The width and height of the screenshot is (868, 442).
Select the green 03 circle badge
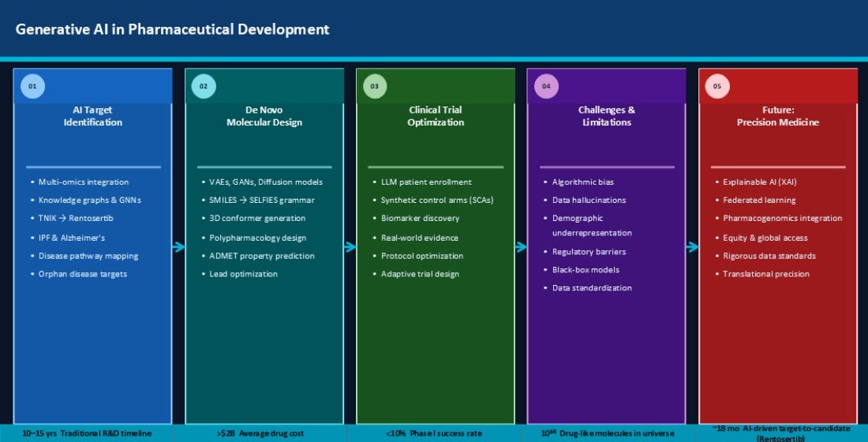pyautogui.click(x=375, y=86)
